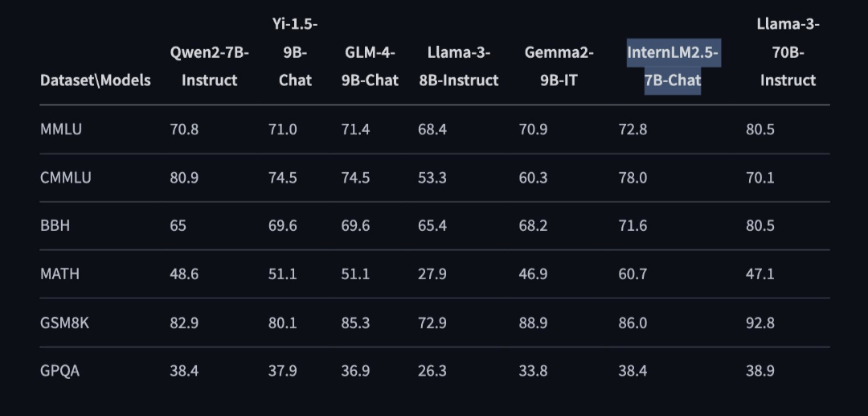Select the MMLU row label
The image size is (868, 416).
(x=61, y=129)
